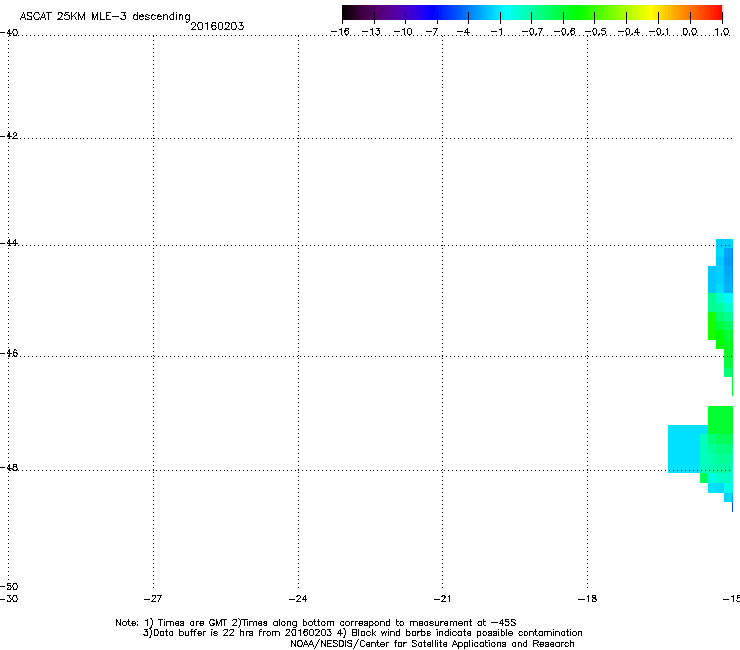Click the NOAA/NESDIS credit line
The width and height of the screenshot is (740, 650).
click(432, 644)
